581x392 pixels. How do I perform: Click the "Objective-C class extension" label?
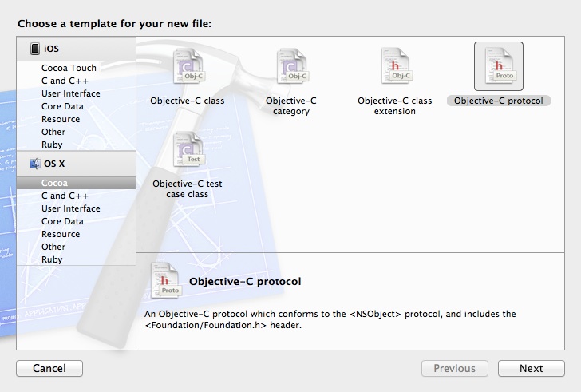click(394, 106)
